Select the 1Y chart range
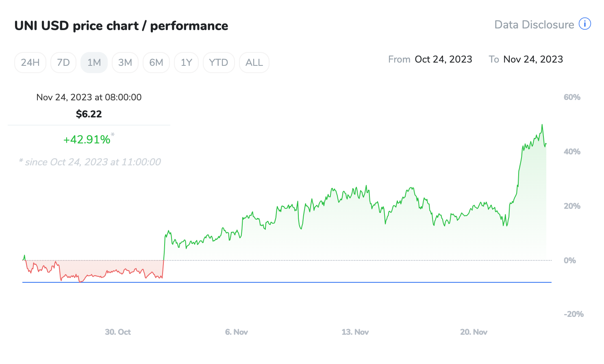 click(186, 62)
